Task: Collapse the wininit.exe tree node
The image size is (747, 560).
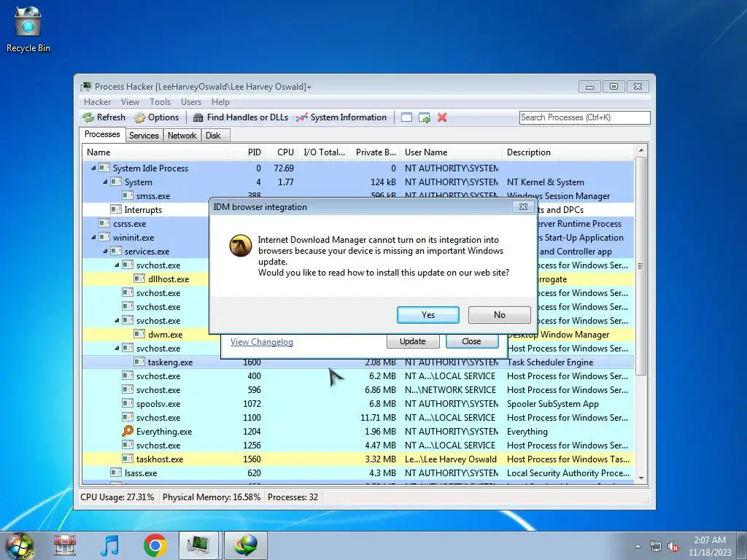Action: pos(93,237)
